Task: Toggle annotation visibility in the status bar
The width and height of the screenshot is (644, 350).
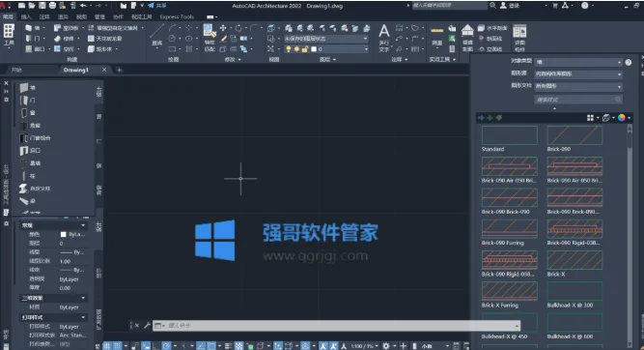Action: pyautogui.click(x=322, y=346)
